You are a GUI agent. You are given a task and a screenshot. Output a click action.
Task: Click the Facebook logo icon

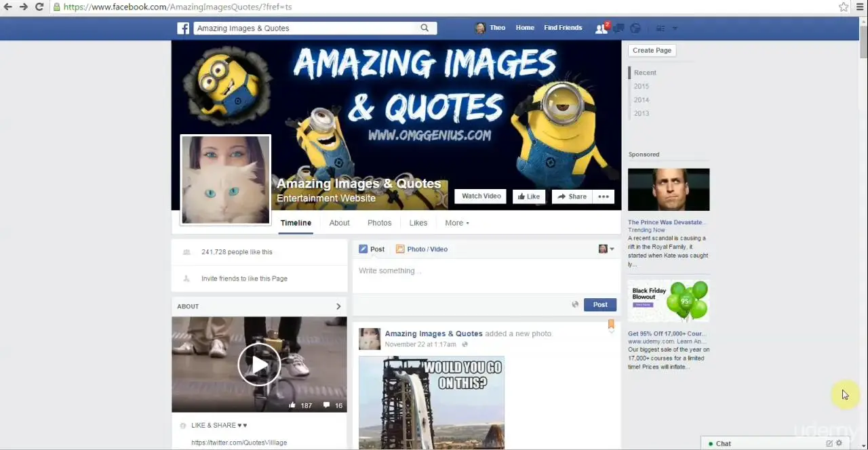(183, 28)
